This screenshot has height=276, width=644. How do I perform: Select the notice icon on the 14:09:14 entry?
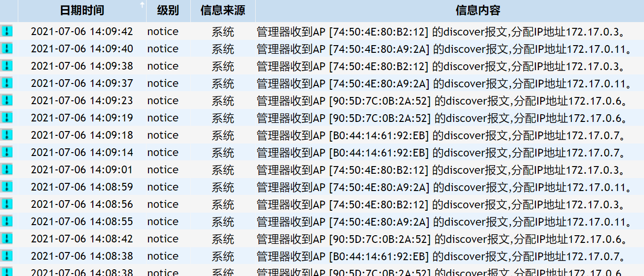tap(7, 153)
